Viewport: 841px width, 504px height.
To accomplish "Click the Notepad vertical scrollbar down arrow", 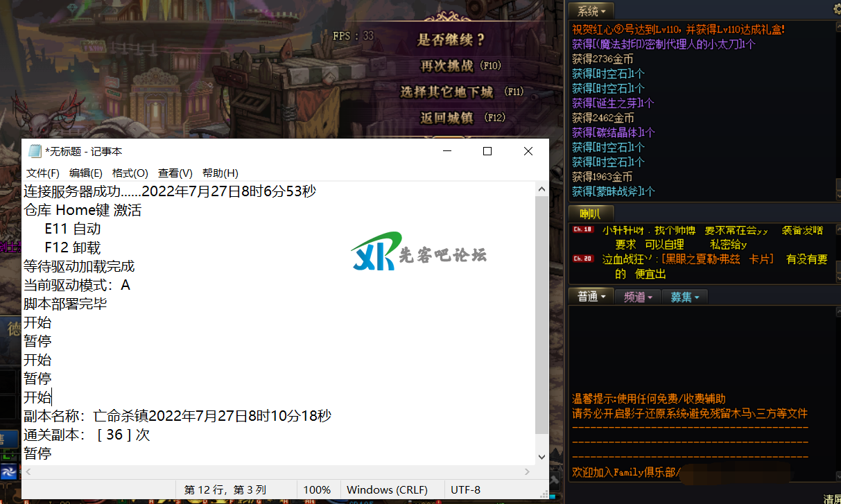I will coord(541,458).
